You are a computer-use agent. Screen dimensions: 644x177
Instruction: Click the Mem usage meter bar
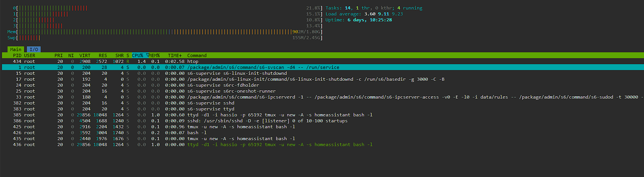click(165, 32)
